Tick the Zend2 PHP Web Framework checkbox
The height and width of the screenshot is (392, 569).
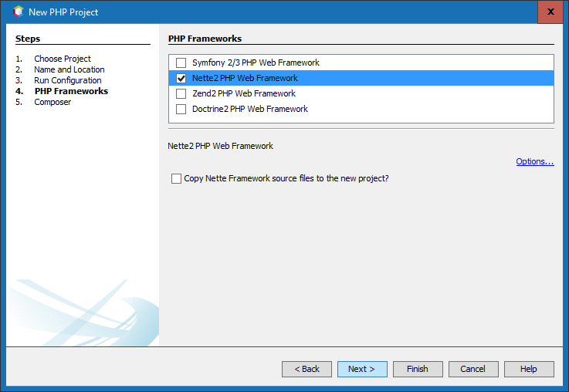click(181, 93)
